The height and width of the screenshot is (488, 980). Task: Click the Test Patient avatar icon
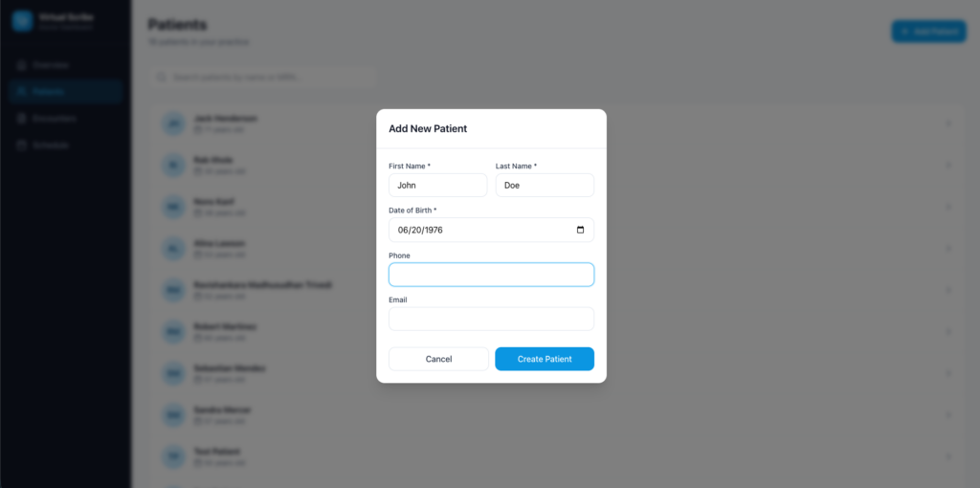click(x=173, y=456)
